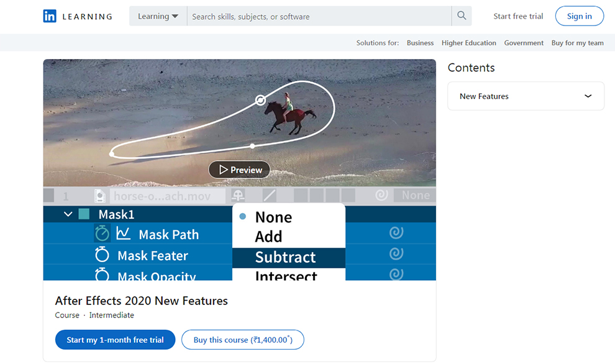Open the Higher Education link
The width and height of the screenshot is (615, 364).
click(468, 43)
